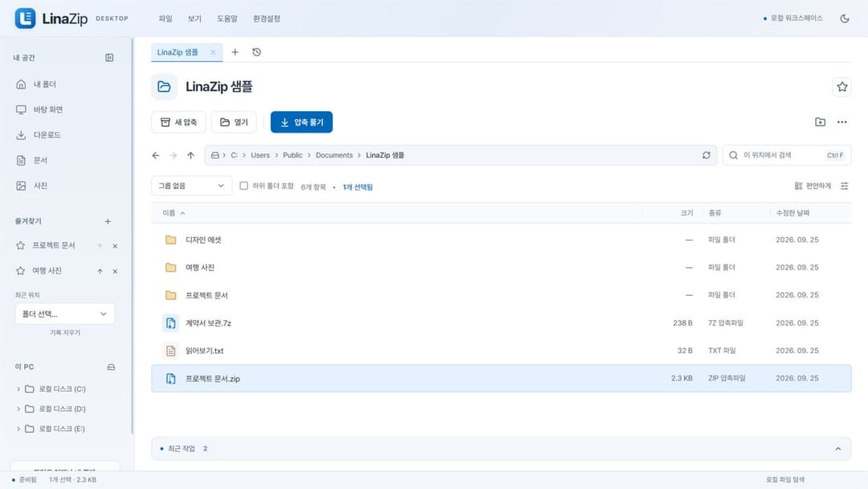This screenshot has width=868, height=489.
Task: Toggle dark mode moon icon
Action: point(844,18)
